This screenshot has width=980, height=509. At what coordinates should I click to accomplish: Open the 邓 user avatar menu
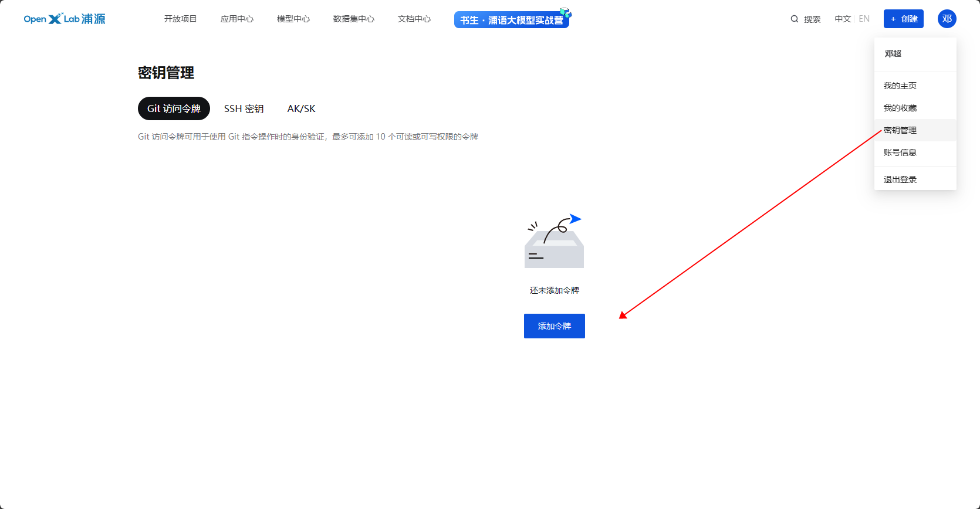[947, 19]
